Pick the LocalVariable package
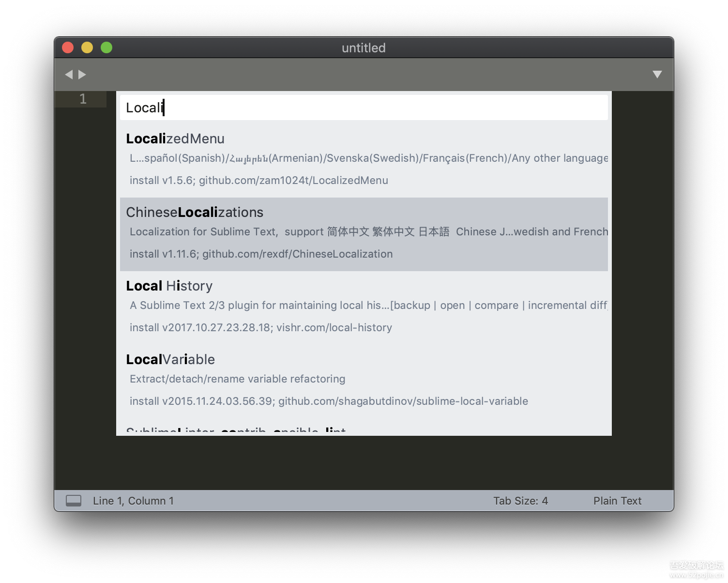The height and width of the screenshot is (583, 728). click(170, 360)
